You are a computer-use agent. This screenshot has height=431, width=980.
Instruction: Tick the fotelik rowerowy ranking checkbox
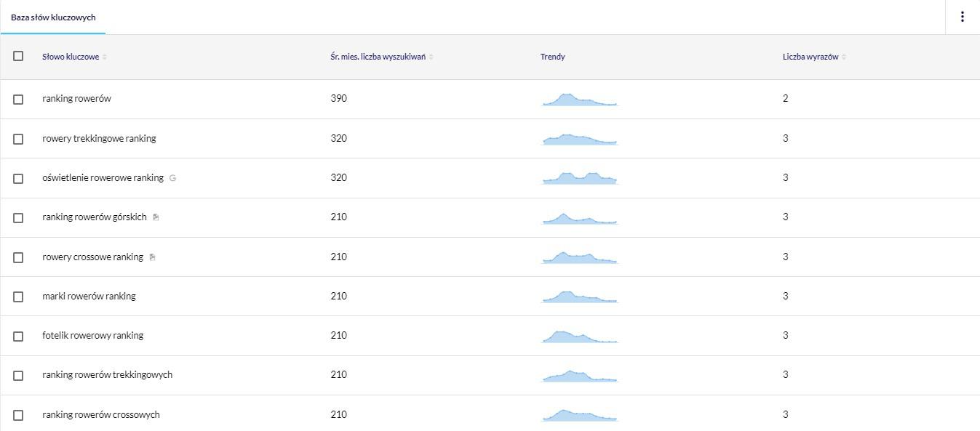tap(18, 336)
